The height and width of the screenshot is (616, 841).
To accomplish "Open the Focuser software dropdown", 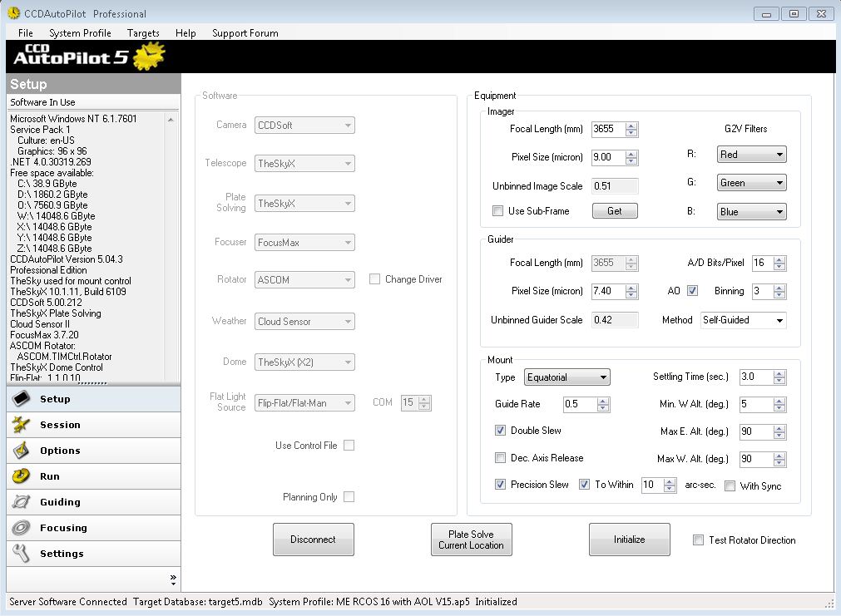I will 304,242.
